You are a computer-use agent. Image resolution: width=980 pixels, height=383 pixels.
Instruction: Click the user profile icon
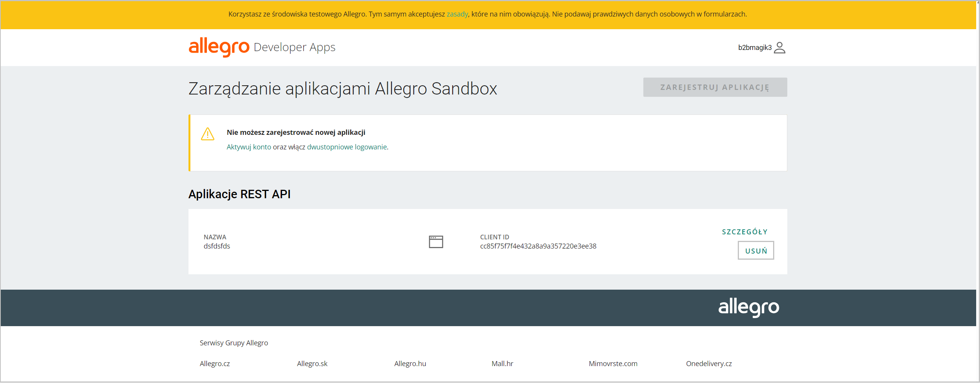click(x=779, y=48)
